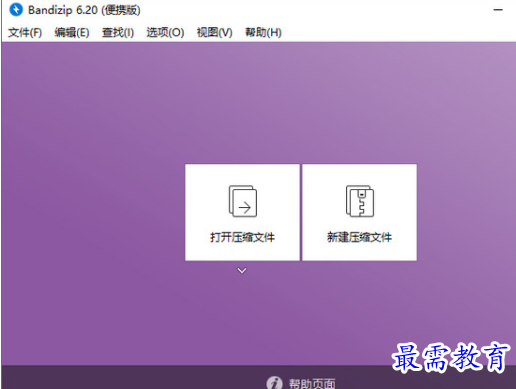This screenshot has height=389, width=516.
Task: Click the 打开压缩文件 label
Action: 242,237
